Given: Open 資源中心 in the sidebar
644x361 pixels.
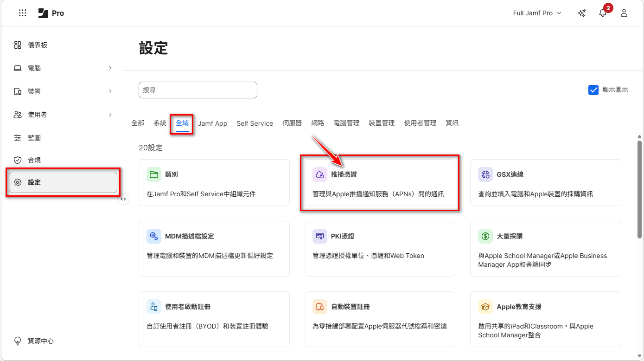Looking at the screenshot, I should (41, 341).
